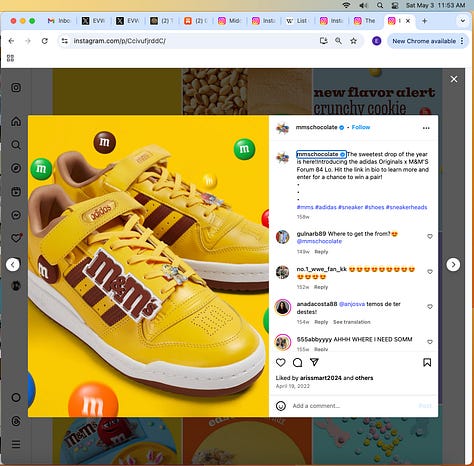Open the hamburger More menu in the sidebar
474x466 pixels.
(x=16, y=444)
